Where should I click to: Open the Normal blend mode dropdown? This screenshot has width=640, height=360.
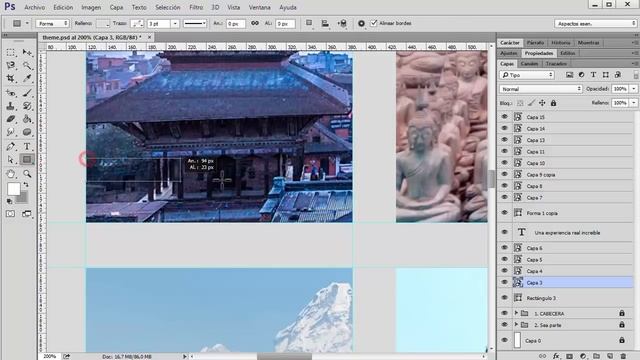pyautogui.click(x=541, y=89)
